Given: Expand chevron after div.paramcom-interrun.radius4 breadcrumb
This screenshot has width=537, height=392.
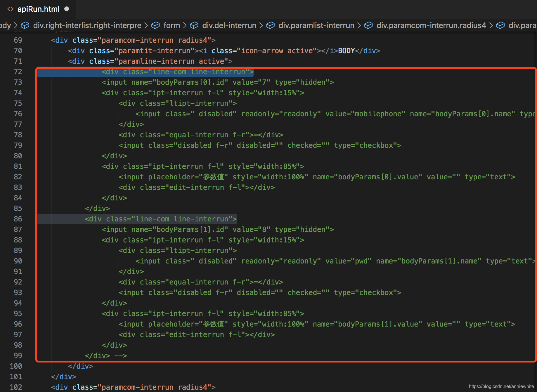Looking at the screenshot, I should [491, 25].
